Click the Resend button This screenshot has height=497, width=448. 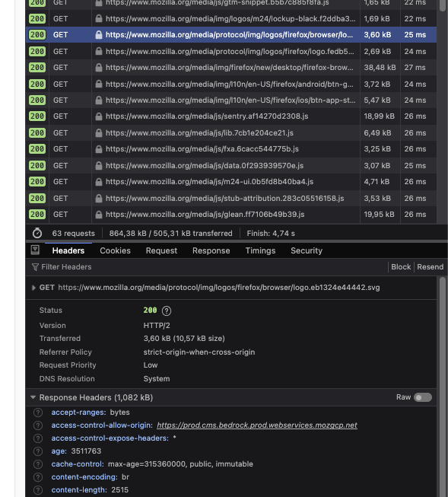click(x=431, y=267)
